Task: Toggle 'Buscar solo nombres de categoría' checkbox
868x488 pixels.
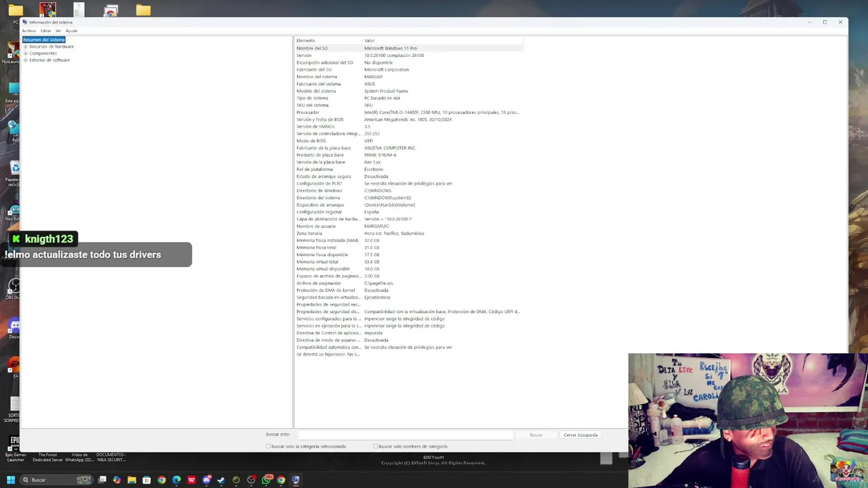Action: coord(376,447)
